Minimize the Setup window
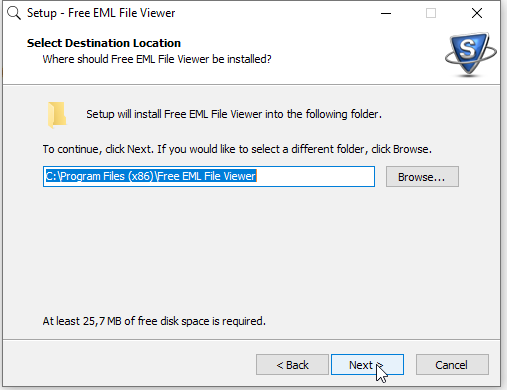Viewport: 507px width, 390px height. pyautogui.click(x=386, y=13)
